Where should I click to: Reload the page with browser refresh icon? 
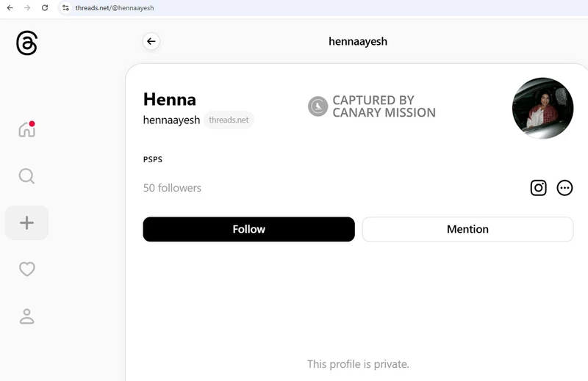click(45, 7)
